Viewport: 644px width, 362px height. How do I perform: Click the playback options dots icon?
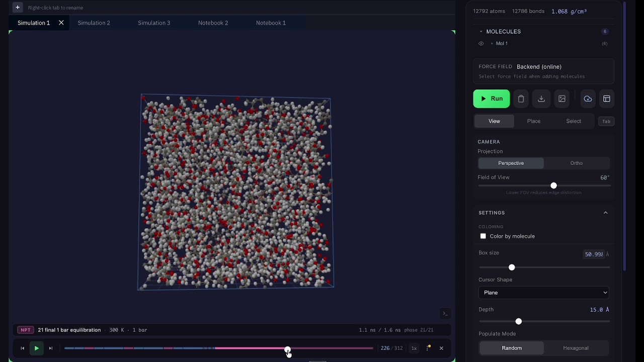pyautogui.click(x=428, y=348)
